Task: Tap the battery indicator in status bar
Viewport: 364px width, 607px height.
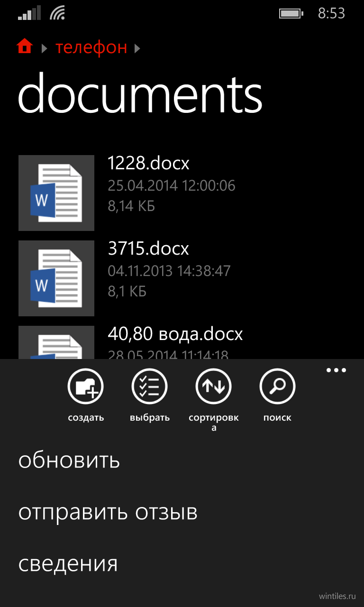Action: click(291, 14)
